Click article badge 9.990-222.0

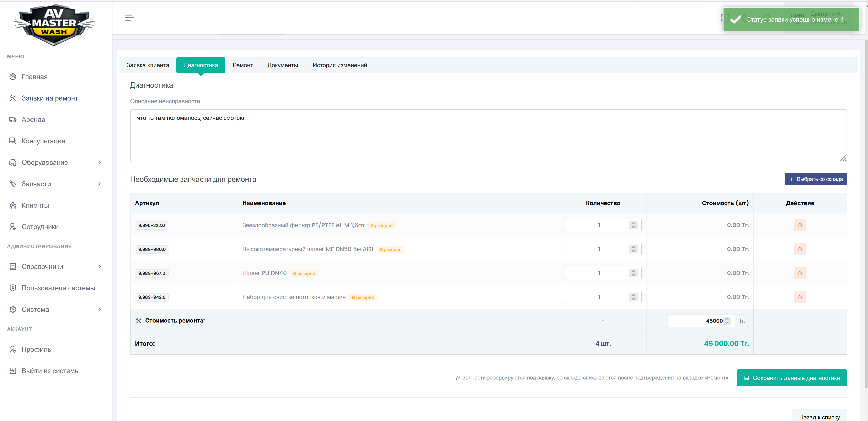(x=151, y=225)
